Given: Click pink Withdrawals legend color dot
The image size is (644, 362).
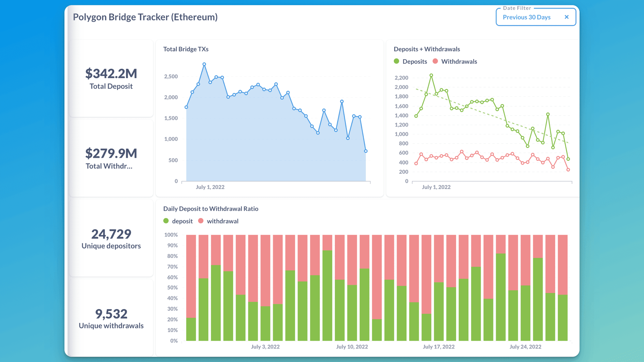Looking at the screenshot, I should coord(435,61).
